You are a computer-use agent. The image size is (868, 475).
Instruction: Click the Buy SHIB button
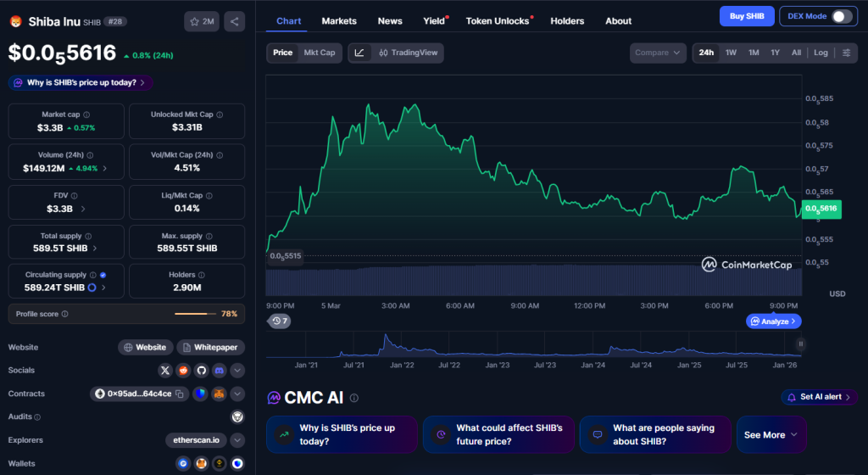746,16
